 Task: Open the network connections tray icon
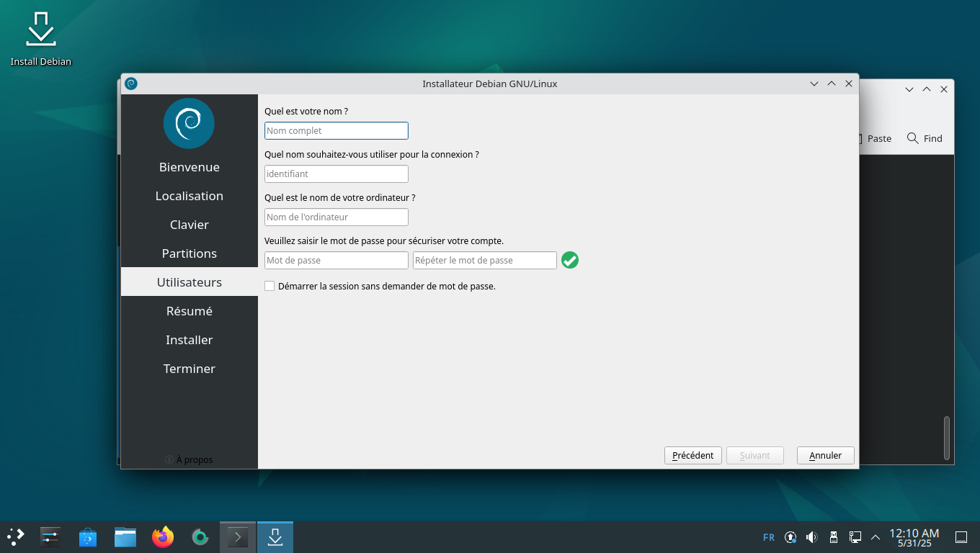coord(855,537)
